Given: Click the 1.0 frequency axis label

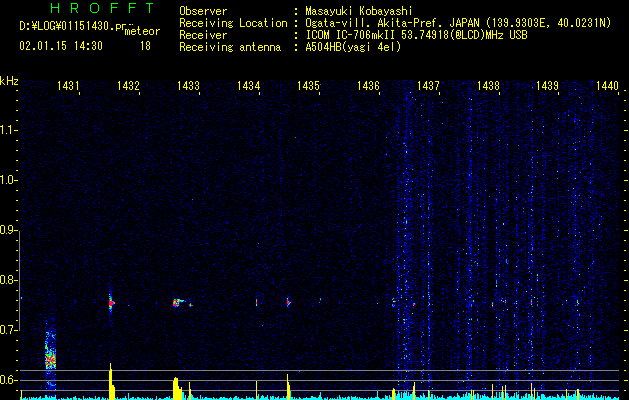Looking at the screenshot, I should pos(8,180).
